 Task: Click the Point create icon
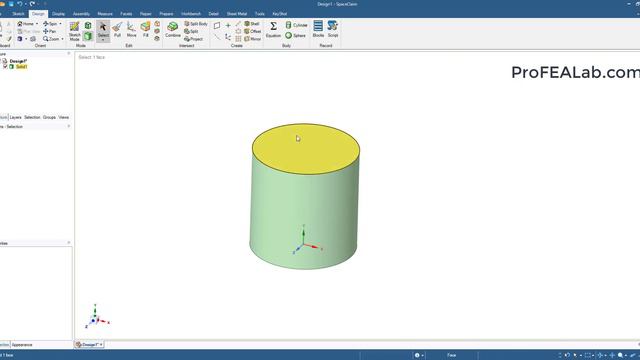click(228, 25)
